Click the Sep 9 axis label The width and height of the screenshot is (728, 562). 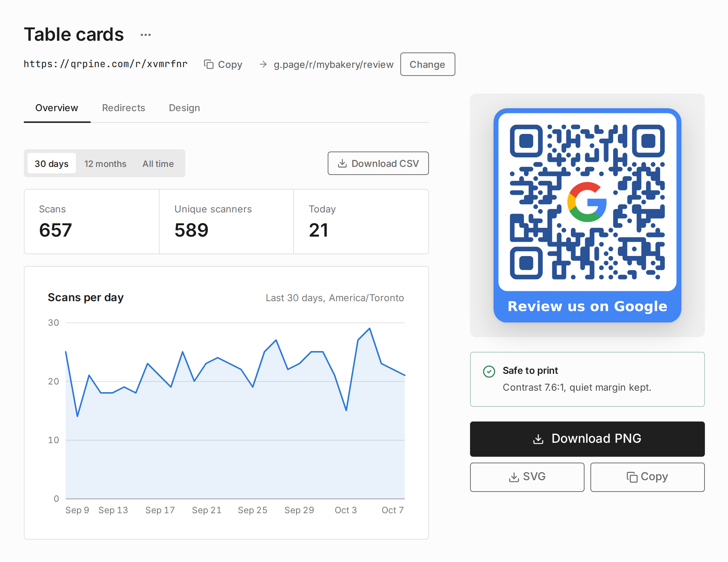point(77,510)
